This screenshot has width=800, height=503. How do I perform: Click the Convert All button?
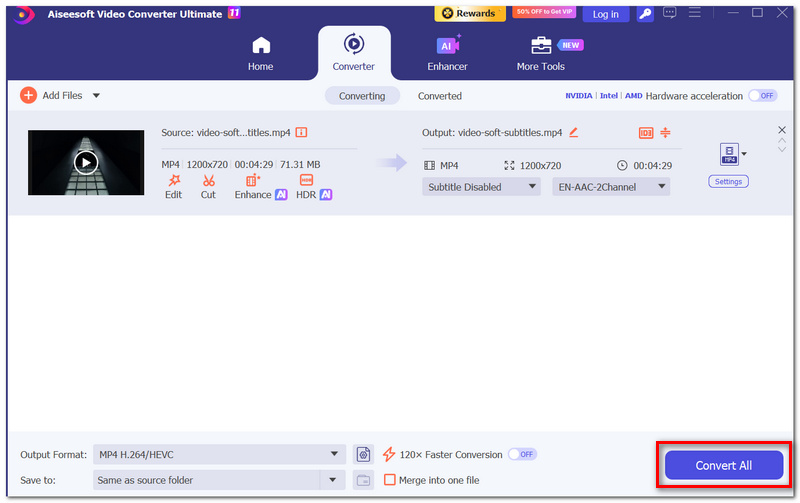point(723,465)
